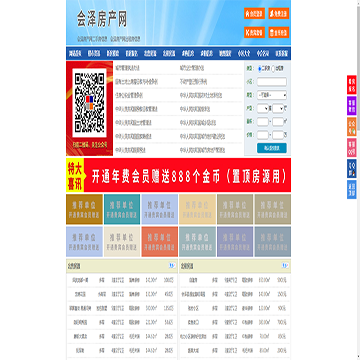Screen dimensions: 360x360
Task: Click the QR code banner image
Action: tap(89, 108)
